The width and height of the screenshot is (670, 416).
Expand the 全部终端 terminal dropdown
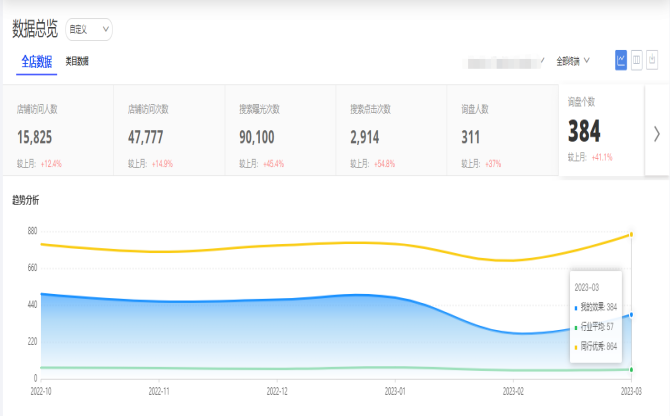(573, 61)
